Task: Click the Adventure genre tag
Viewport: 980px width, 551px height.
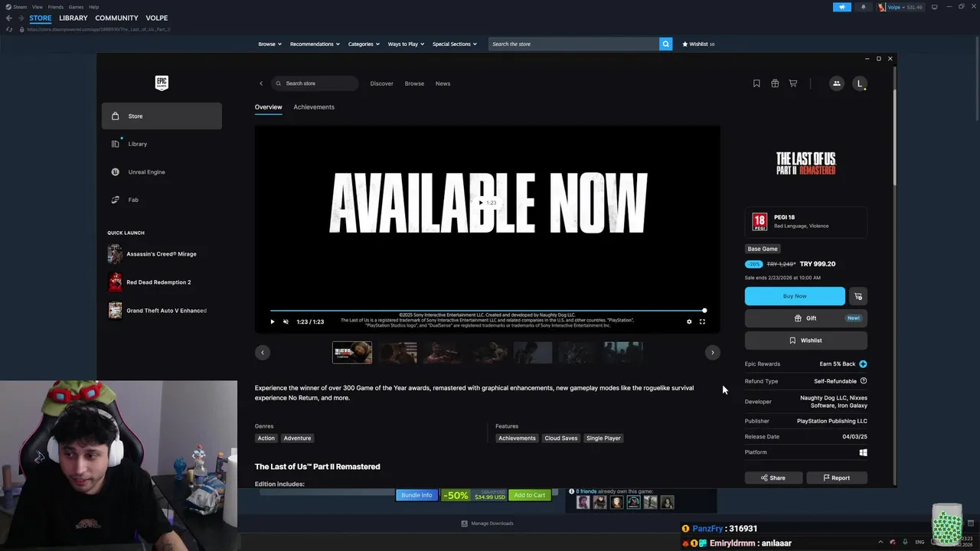Action: (x=297, y=439)
